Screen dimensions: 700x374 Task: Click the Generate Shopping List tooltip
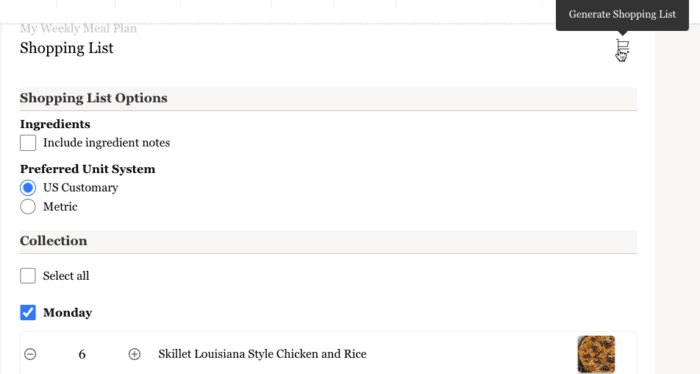click(x=622, y=15)
